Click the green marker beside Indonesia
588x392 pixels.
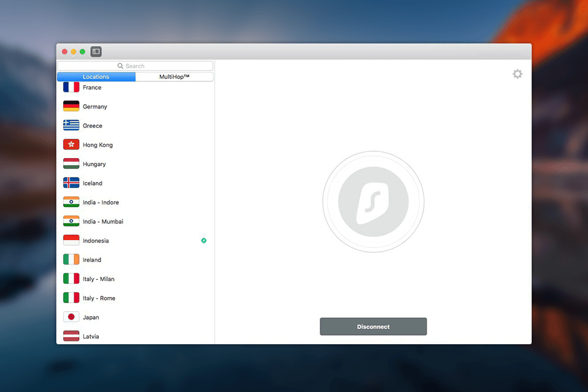[203, 241]
